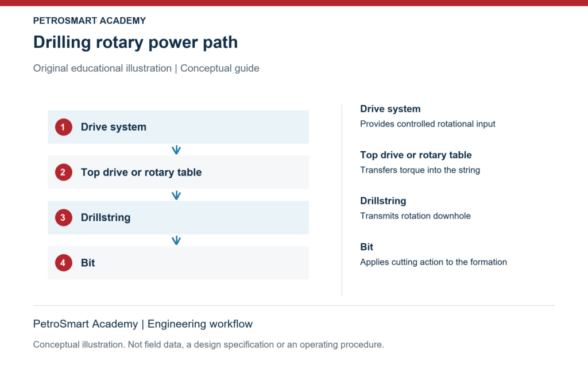The height and width of the screenshot is (368, 588).
Task: Click "Top drive or rotary table" heading above "Transfers torque"
Action: tap(416, 155)
